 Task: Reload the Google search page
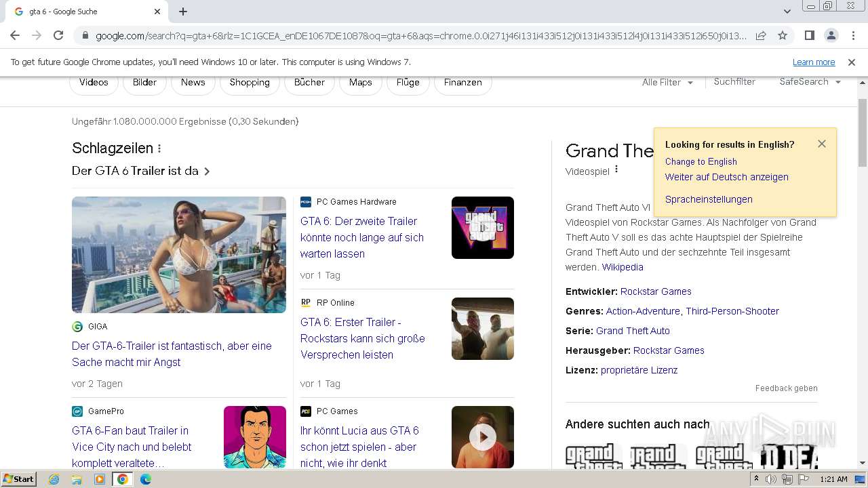(58, 35)
